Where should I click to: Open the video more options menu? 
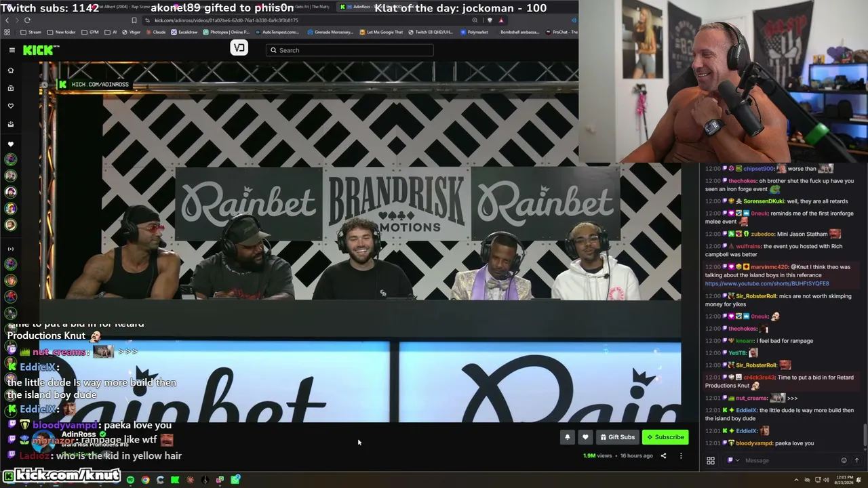pos(681,456)
